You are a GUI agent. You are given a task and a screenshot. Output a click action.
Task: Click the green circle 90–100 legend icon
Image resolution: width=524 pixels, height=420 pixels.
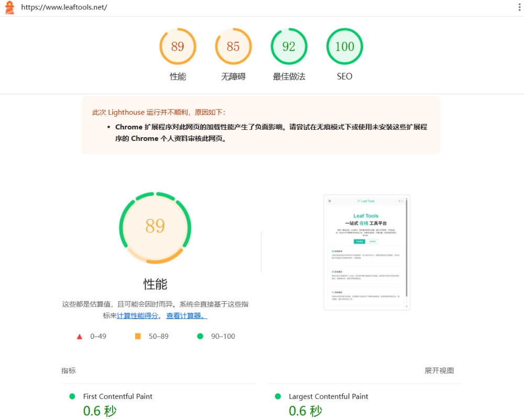pos(200,336)
